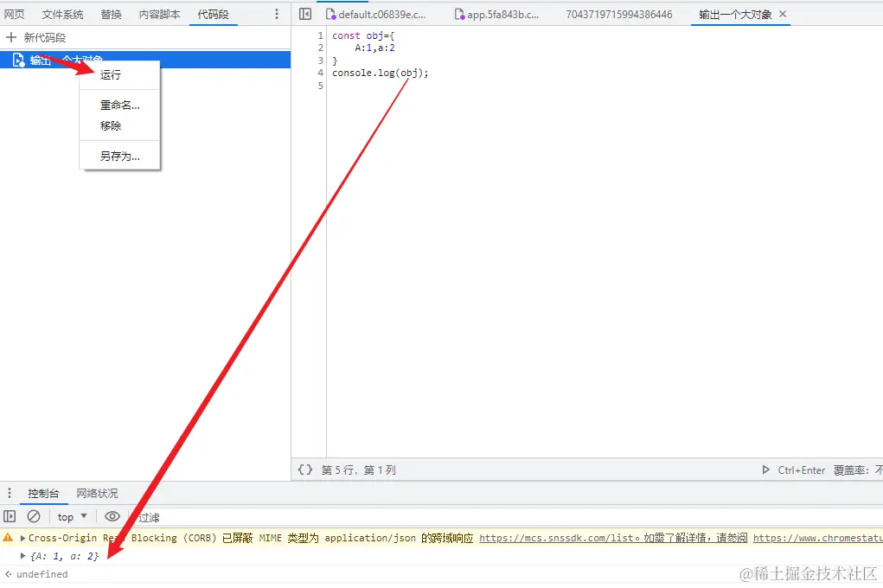
Task: Click the 第 5 行, 第 1 列 position indicator
Action: (x=358, y=470)
